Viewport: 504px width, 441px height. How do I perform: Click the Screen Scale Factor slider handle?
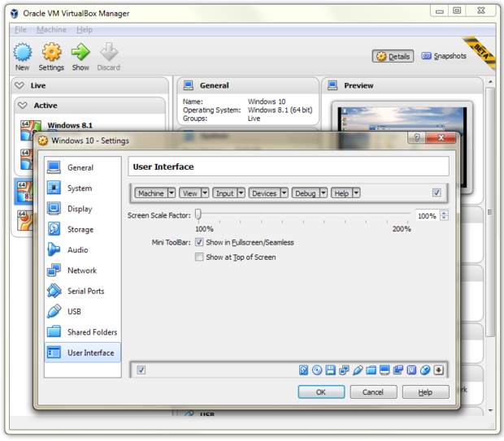point(198,215)
